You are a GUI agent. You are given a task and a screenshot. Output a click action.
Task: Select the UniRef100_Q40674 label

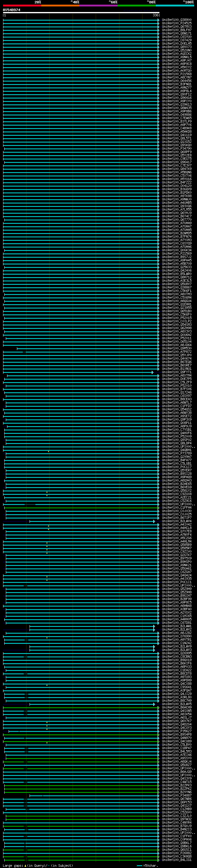click(x=177, y=358)
